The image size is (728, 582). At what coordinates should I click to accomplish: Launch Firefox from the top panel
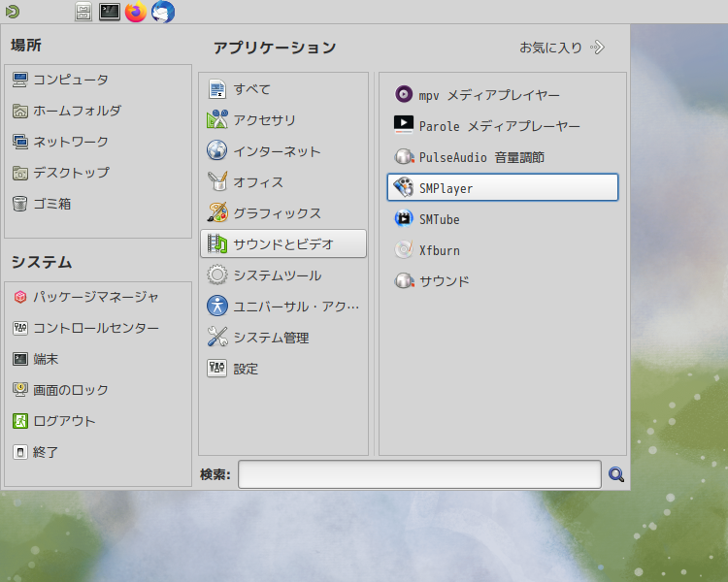coord(136,12)
